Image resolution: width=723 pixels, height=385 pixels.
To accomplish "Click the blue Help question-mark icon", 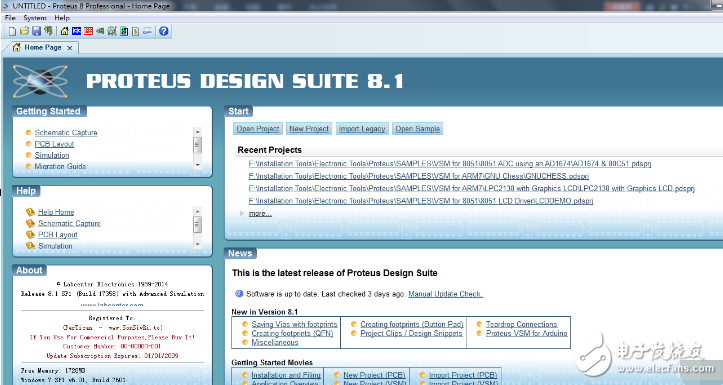I will 164,31.
